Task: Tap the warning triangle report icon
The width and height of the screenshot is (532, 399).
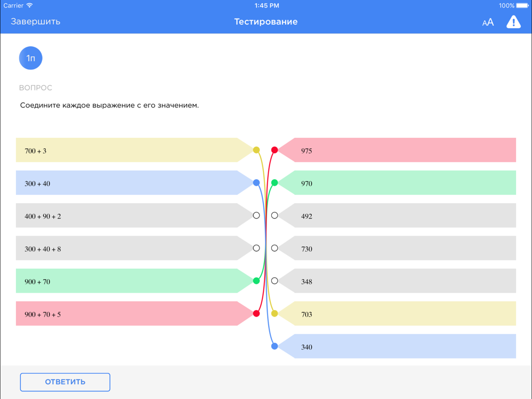Action: tap(513, 22)
